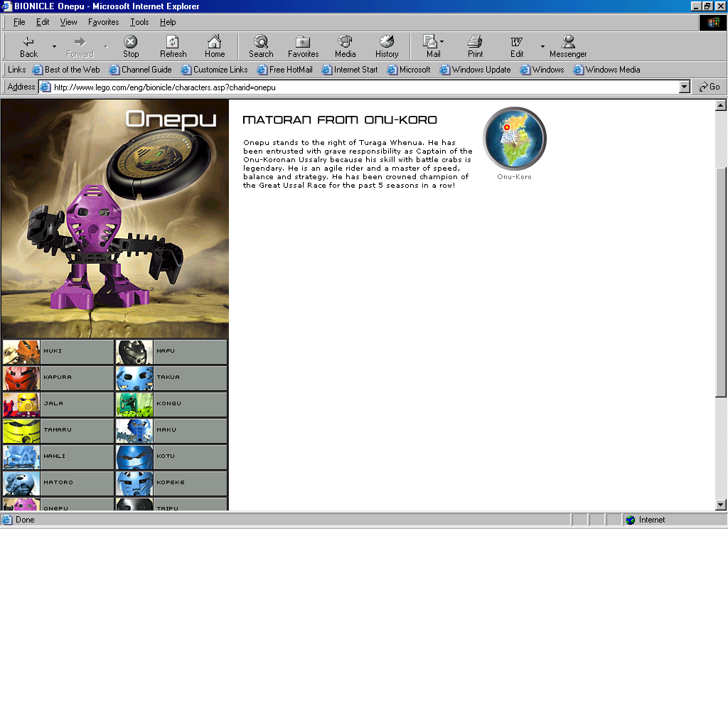The height and width of the screenshot is (711, 728).
Task: Select the Maku character thumbnail
Action: (x=134, y=431)
